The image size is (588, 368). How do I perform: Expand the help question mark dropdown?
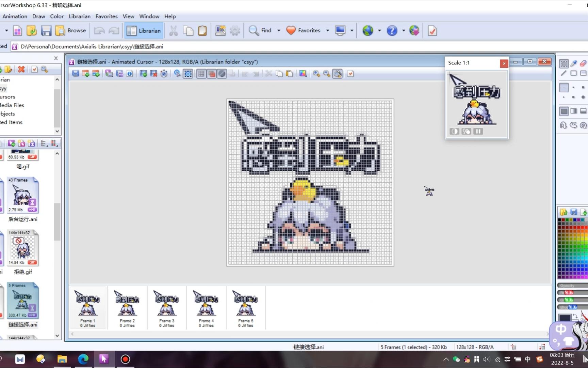click(x=404, y=31)
